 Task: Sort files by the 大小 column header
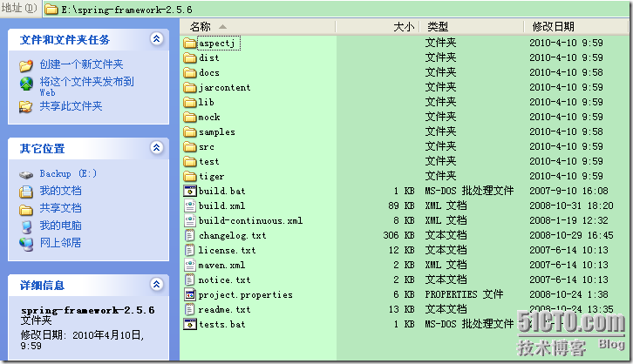tap(378, 27)
